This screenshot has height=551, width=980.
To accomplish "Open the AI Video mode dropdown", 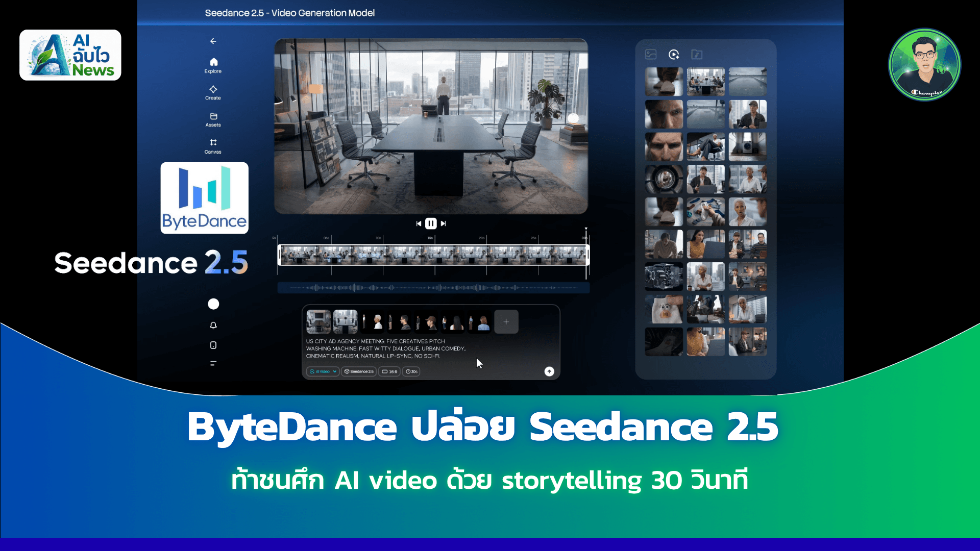I will [x=323, y=371].
